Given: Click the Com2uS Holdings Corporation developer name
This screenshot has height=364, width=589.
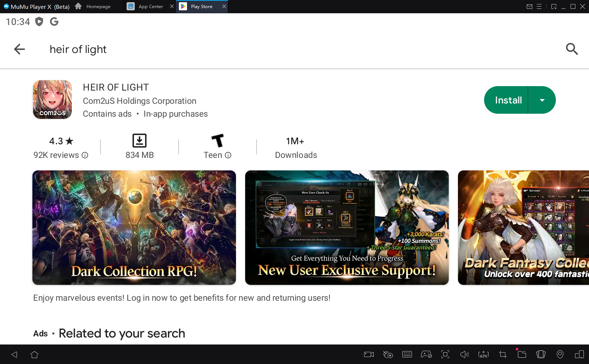Looking at the screenshot, I should 140,101.
